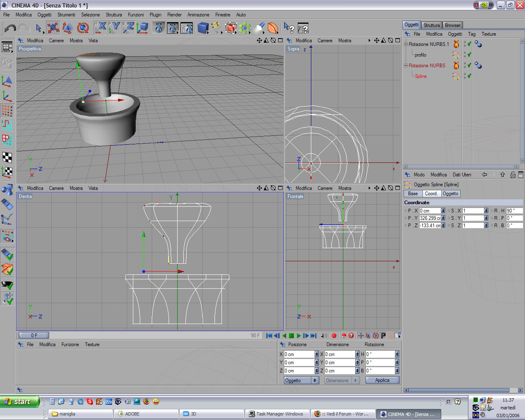525x420 pixels.
Task: Switch to the Struttura tab
Action: point(431,25)
